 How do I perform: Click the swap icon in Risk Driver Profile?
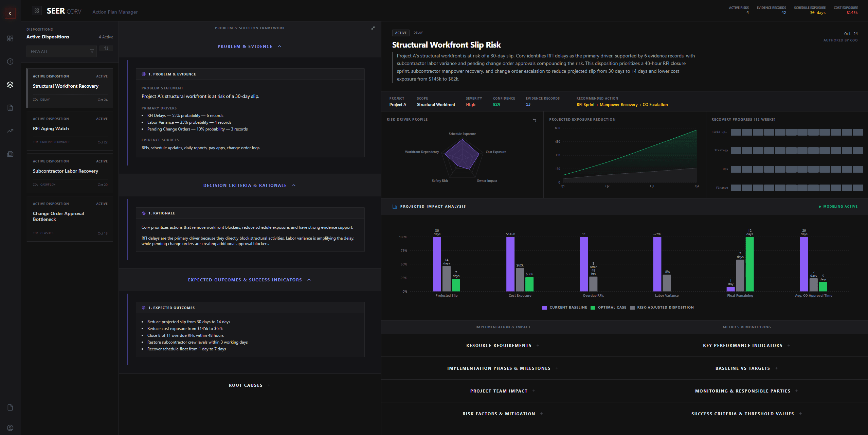[x=535, y=120]
